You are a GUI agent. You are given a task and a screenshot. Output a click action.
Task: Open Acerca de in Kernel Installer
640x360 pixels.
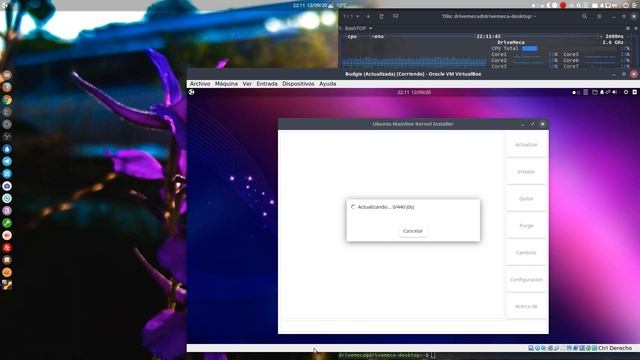(x=526, y=307)
